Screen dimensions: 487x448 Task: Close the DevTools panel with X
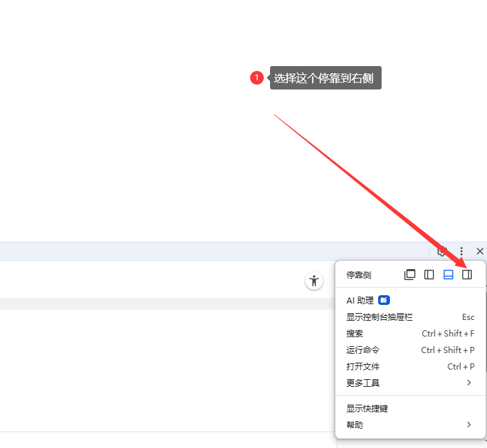click(x=480, y=252)
